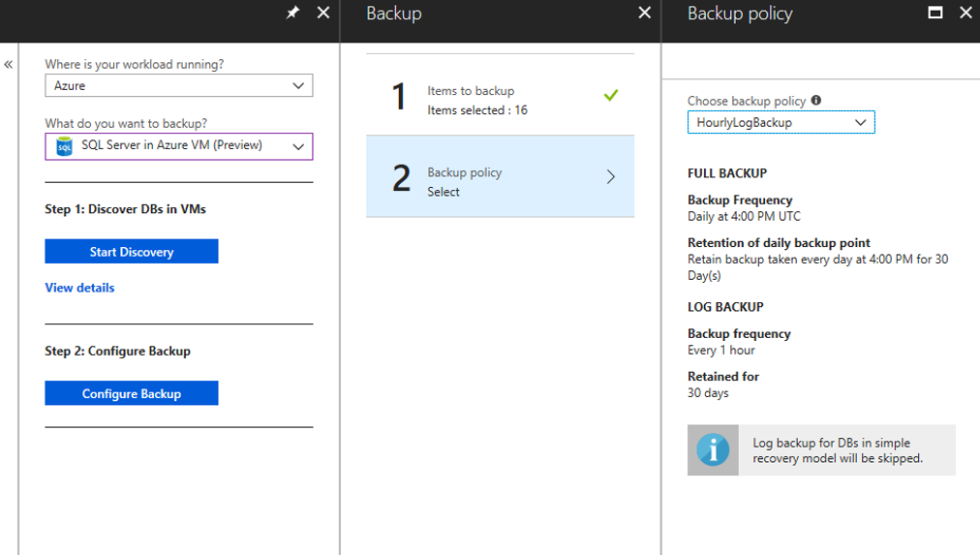Close the Backup policy blade
This screenshot has width=980, height=555.
pyautogui.click(x=965, y=13)
